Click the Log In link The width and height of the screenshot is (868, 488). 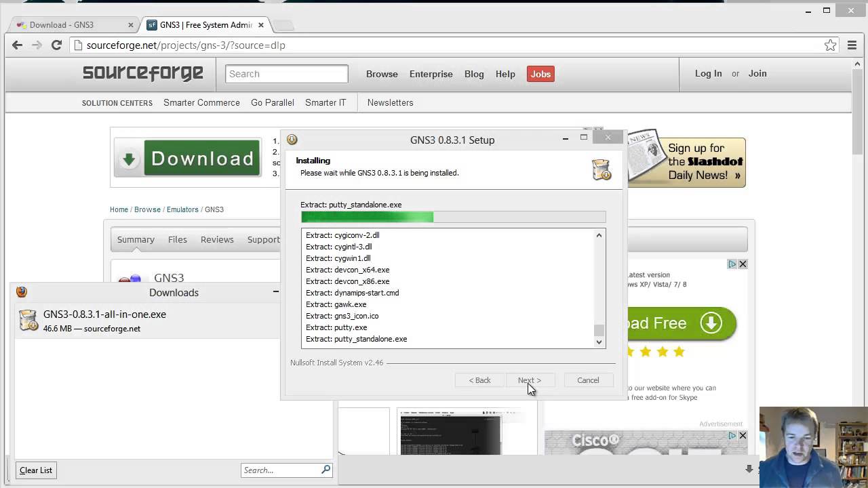[x=708, y=73]
